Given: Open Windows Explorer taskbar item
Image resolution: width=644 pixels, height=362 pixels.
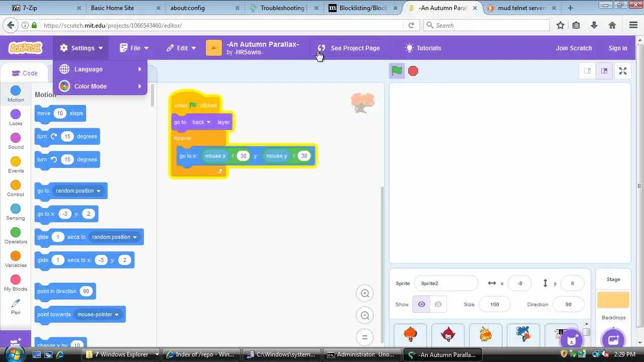Looking at the screenshot, I should tap(122, 354).
